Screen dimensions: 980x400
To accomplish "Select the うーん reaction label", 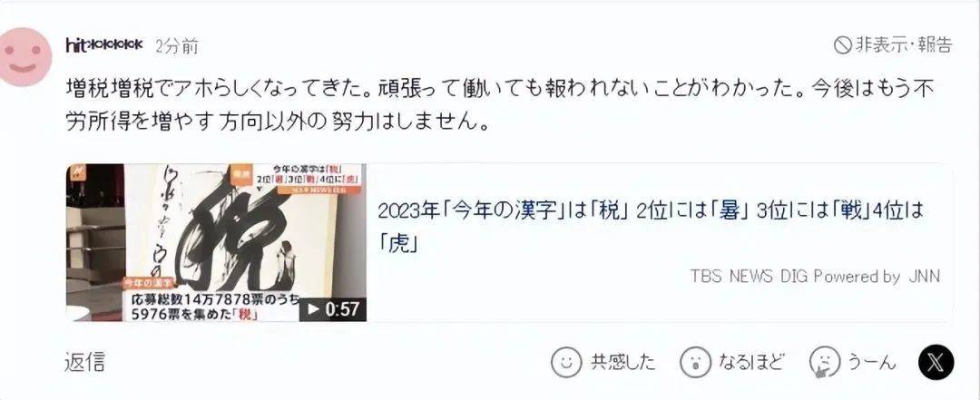I will click(x=871, y=362).
